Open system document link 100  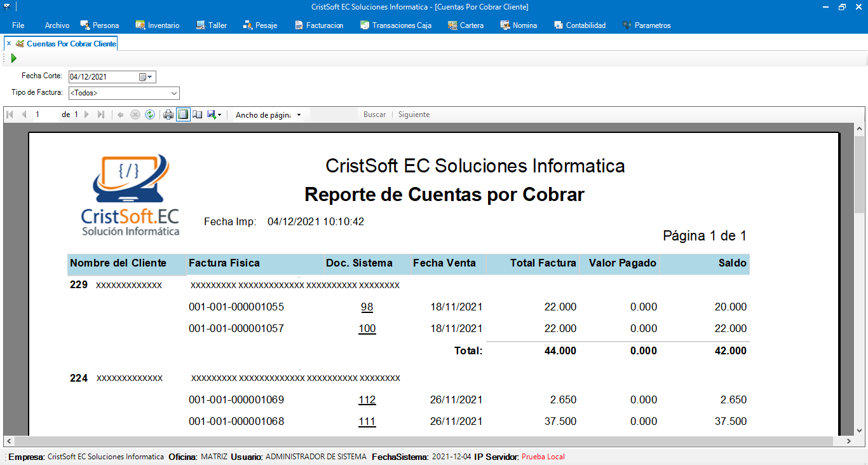pos(367,329)
